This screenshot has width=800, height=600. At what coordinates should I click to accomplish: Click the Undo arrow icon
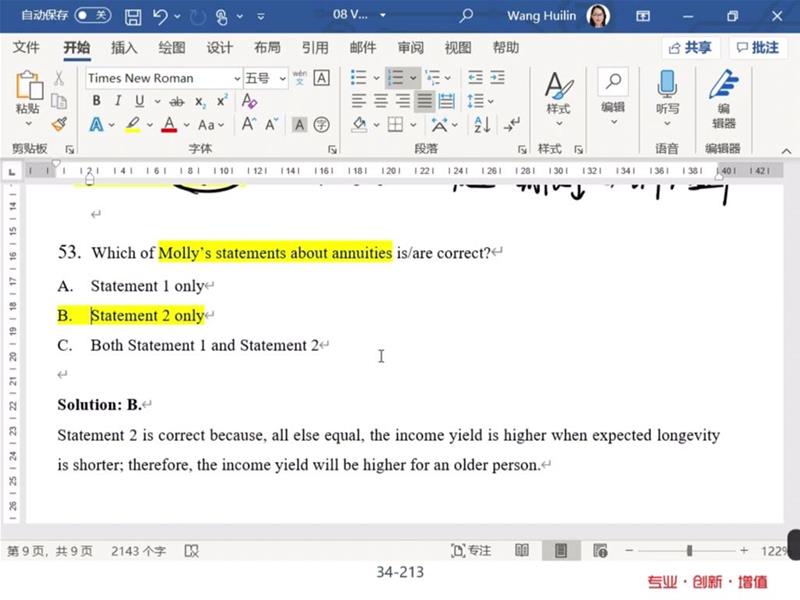tap(160, 17)
